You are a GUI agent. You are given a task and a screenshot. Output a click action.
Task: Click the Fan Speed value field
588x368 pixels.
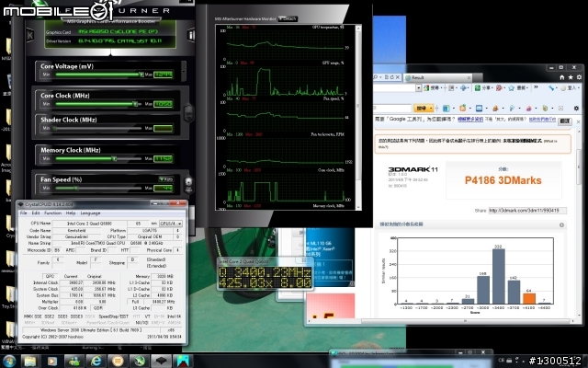point(164,188)
